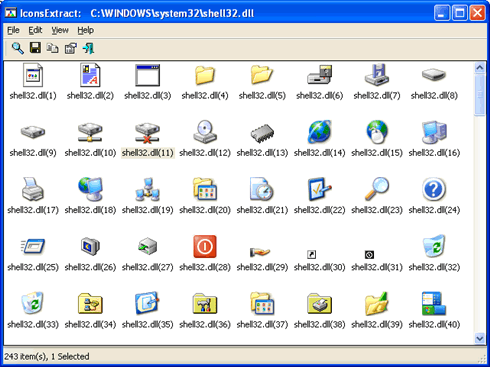
Task: Click the label text shell32.dll(37)
Action: point(262,325)
